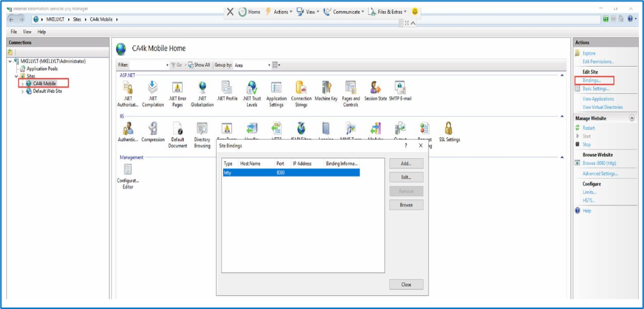Open the ISAPI Filters globe icon

301,128
